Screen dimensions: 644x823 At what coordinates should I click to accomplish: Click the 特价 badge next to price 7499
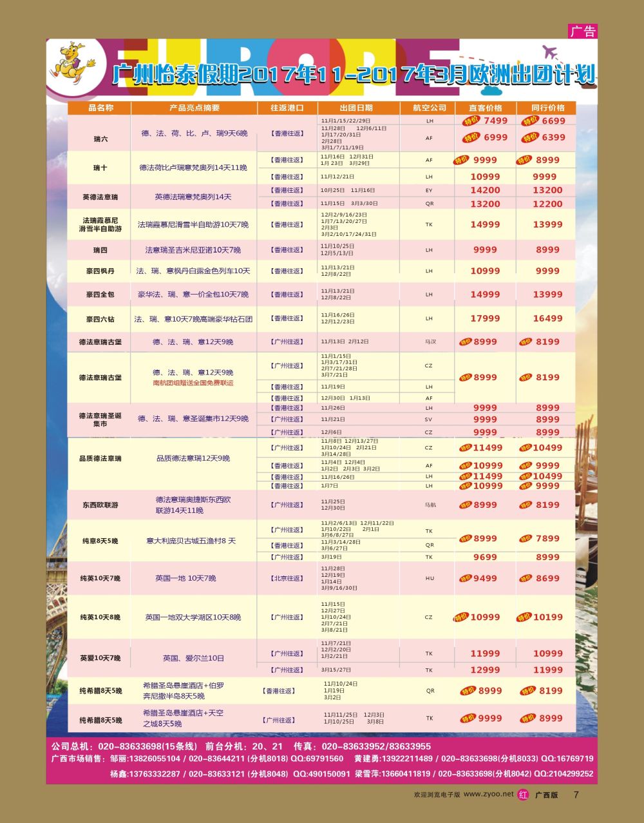[x=470, y=121]
